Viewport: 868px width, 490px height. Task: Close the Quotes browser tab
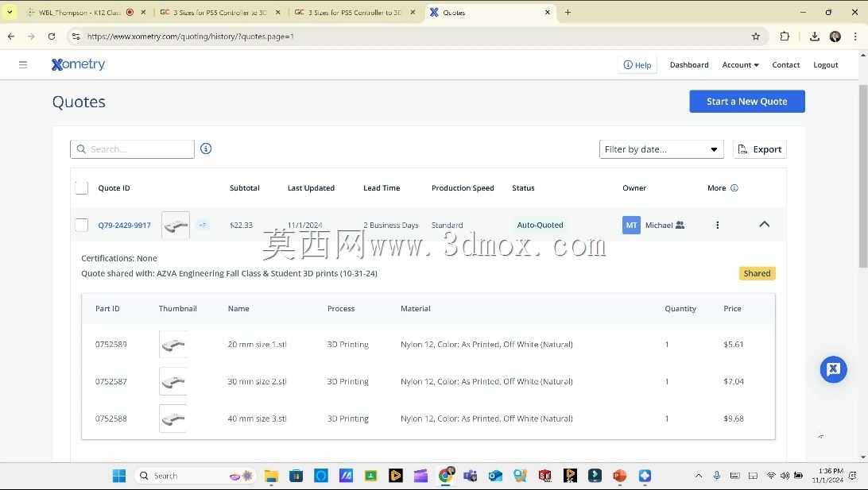click(547, 12)
